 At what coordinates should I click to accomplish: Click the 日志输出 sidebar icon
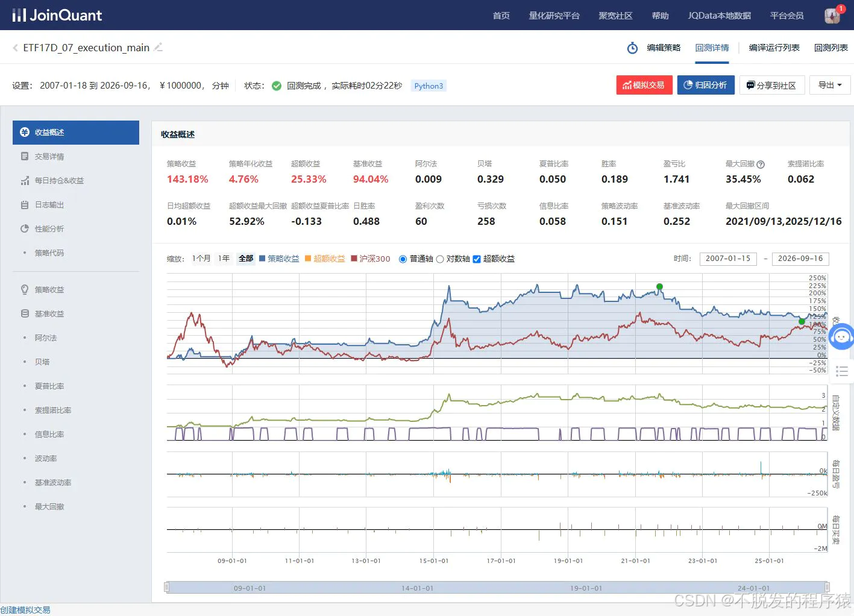pos(25,205)
